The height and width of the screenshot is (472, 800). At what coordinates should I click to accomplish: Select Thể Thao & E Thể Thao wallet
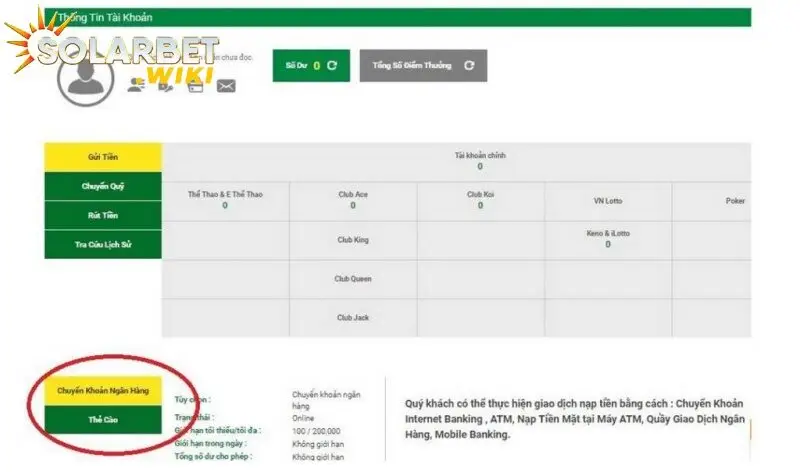point(226,201)
